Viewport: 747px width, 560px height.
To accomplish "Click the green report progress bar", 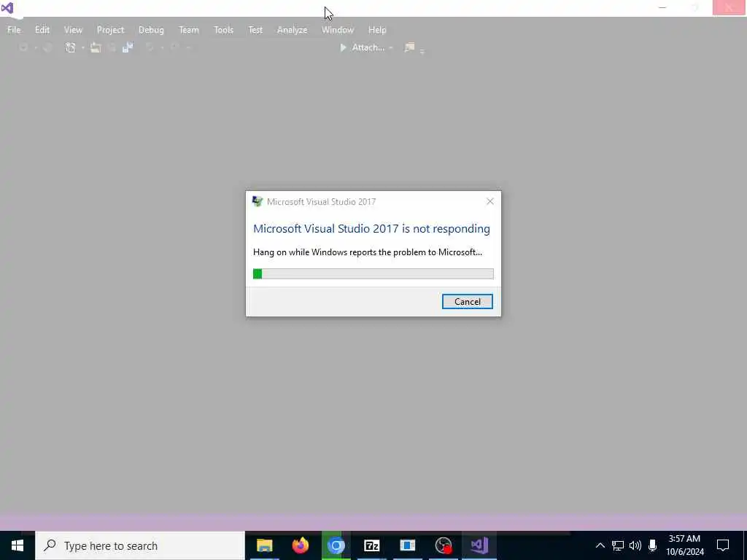I will [373, 273].
